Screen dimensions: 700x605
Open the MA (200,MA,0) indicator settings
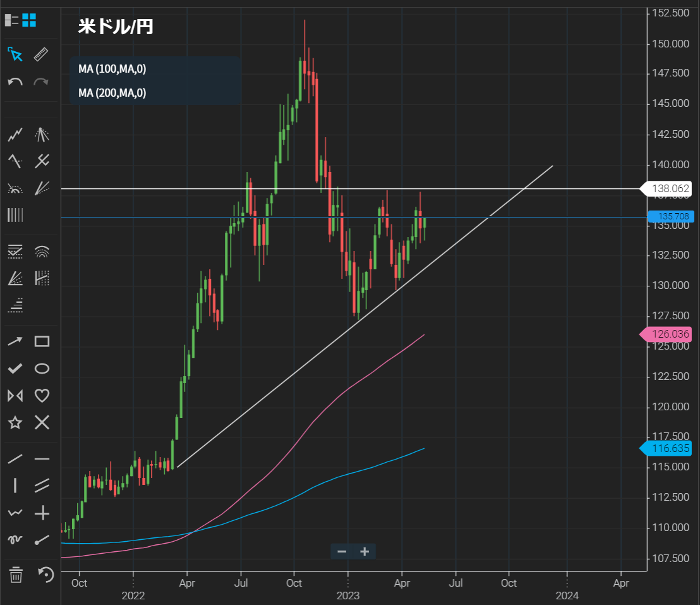click(112, 93)
